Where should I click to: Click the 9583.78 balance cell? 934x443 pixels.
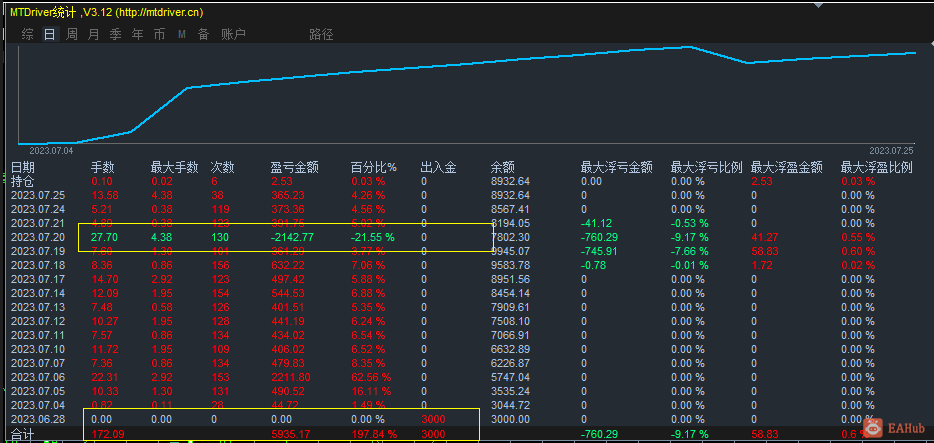click(x=510, y=265)
